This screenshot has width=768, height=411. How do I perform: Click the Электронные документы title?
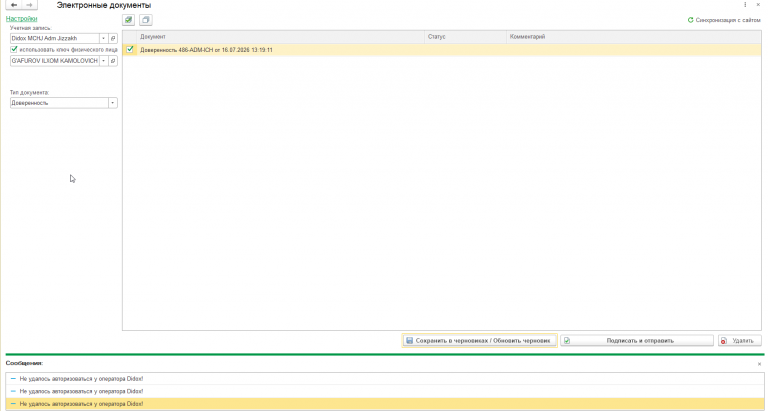tap(104, 5)
